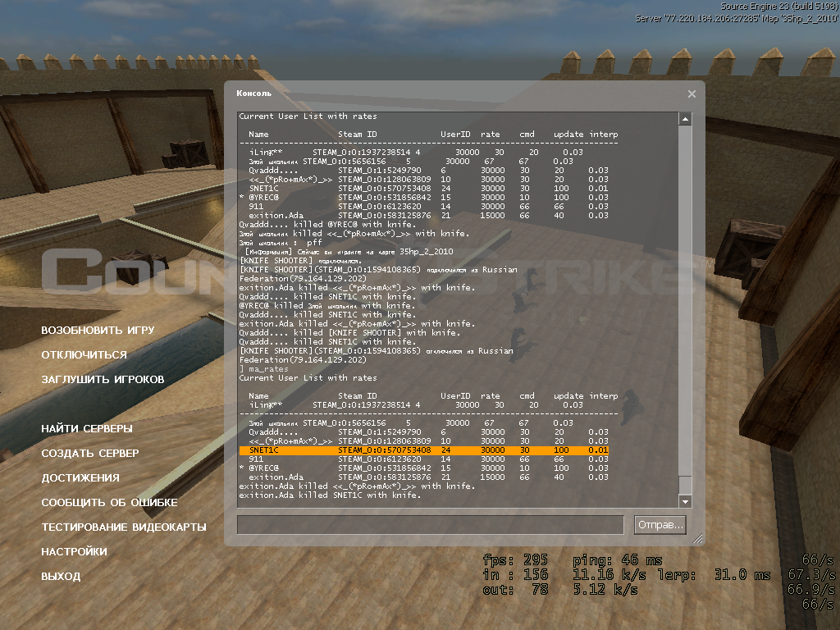Click the Консоль window title text
This screenshot has width=840, height=630.
(x=254, y=94)
